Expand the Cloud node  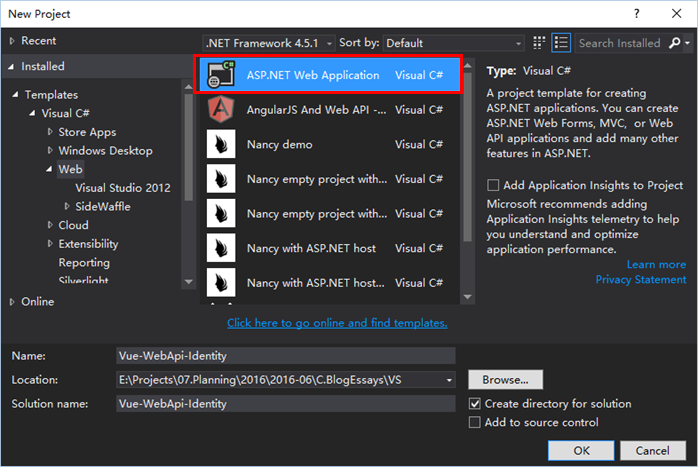coord(50,225)
